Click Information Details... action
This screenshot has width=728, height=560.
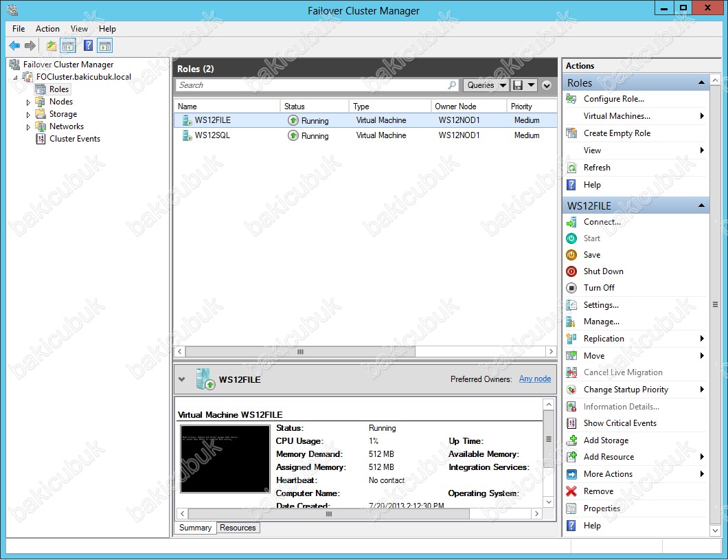(622, 407)
